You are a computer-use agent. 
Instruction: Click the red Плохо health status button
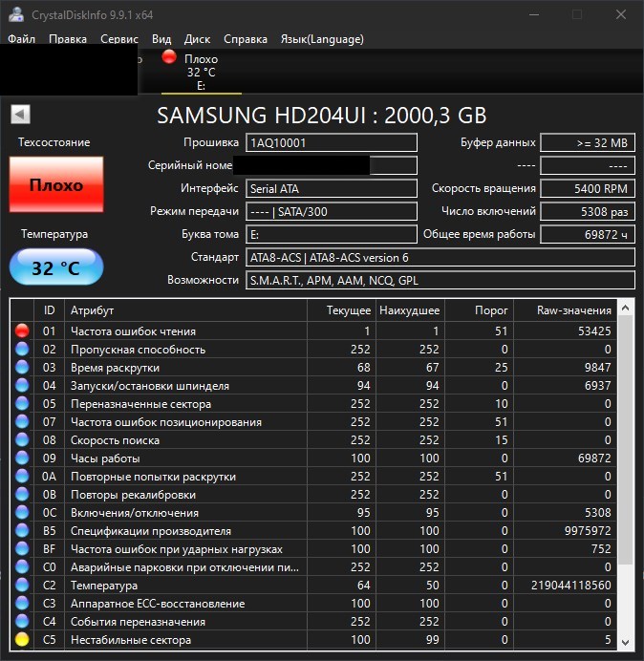tap(56, 184)
